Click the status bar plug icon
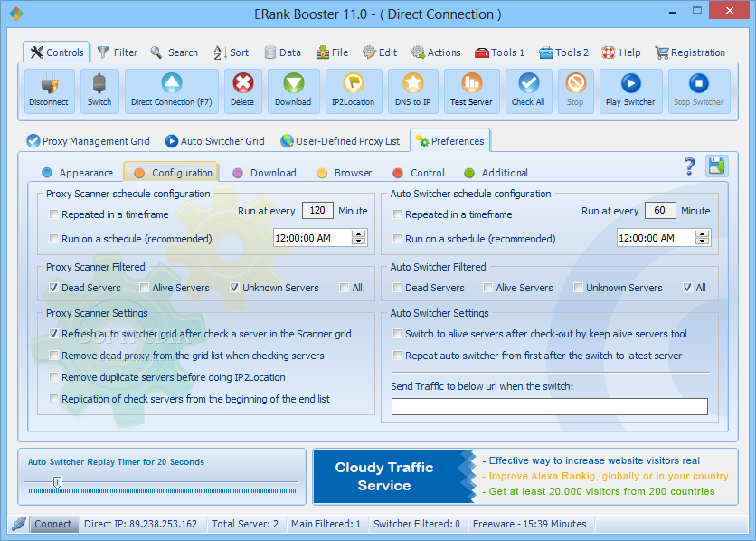The height and width of the screenshot is (541, 756). click(x=19, y=524)
